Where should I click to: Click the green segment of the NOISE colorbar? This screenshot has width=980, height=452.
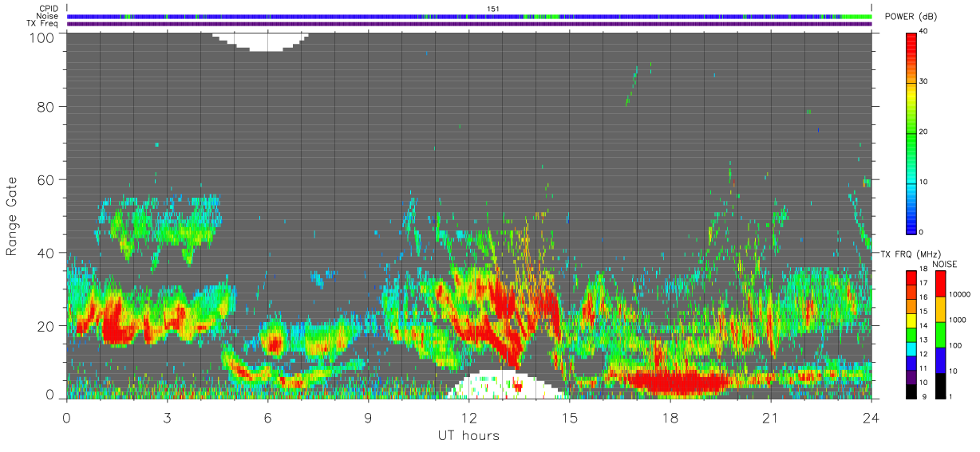click(940, 334)
